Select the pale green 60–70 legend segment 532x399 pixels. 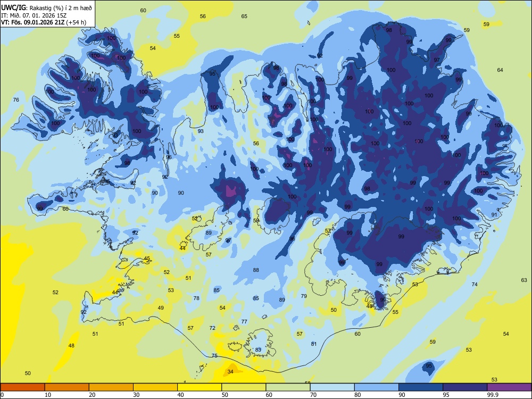tap(288, 387)
